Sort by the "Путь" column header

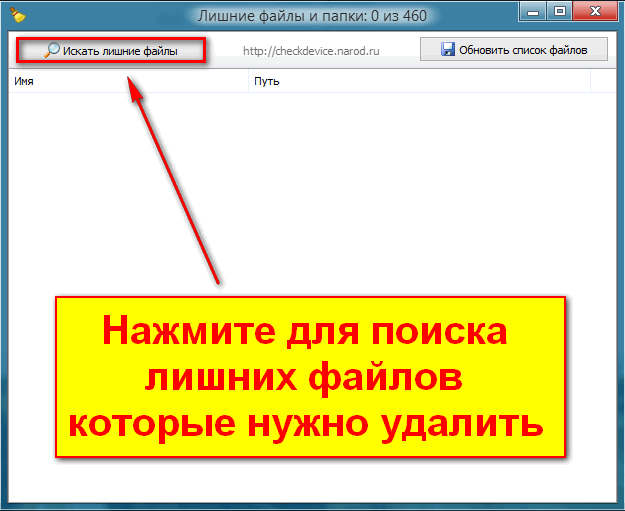[266, 81]
